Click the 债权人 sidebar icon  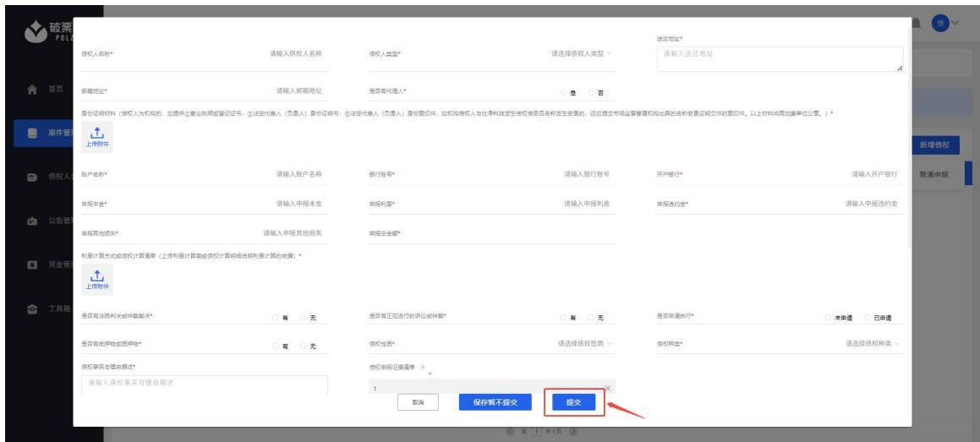click(32, 177)
